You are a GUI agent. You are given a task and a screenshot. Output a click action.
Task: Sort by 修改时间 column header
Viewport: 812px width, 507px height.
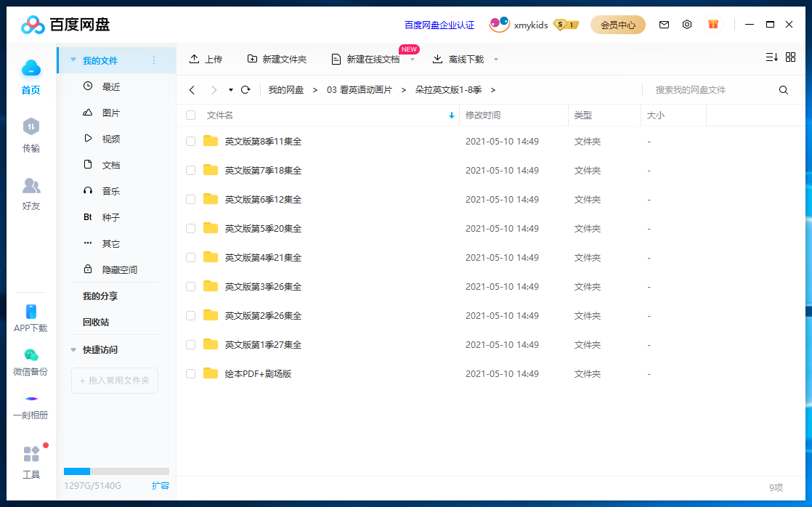483,115
